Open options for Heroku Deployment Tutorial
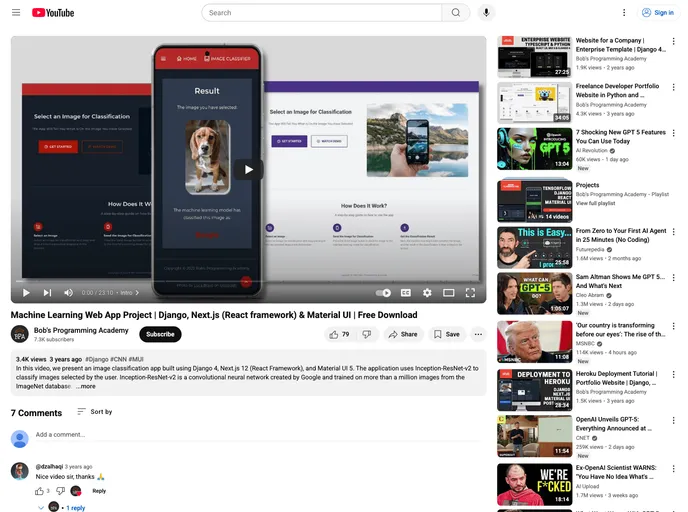Screen dimensions: 688x512 point(673,374)
